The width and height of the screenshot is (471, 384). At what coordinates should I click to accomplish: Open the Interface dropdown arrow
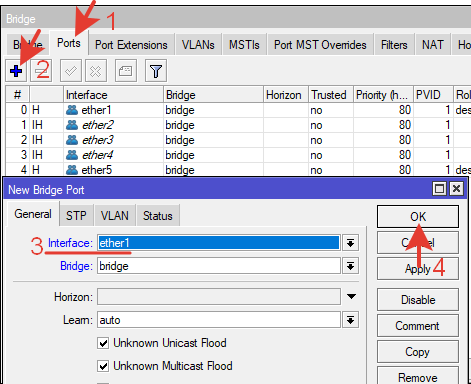(x=350, y=243)
